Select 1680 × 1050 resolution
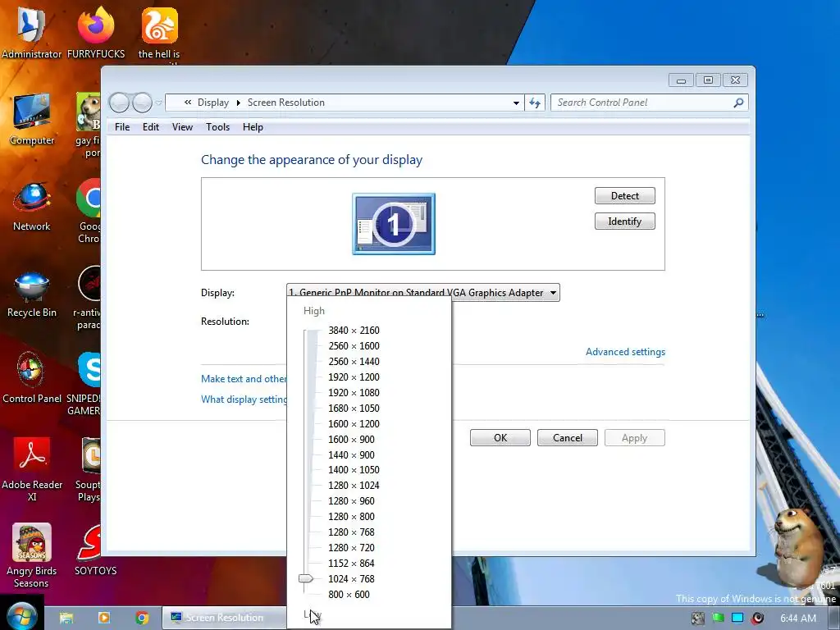840x630 pixels. point(354,409)
